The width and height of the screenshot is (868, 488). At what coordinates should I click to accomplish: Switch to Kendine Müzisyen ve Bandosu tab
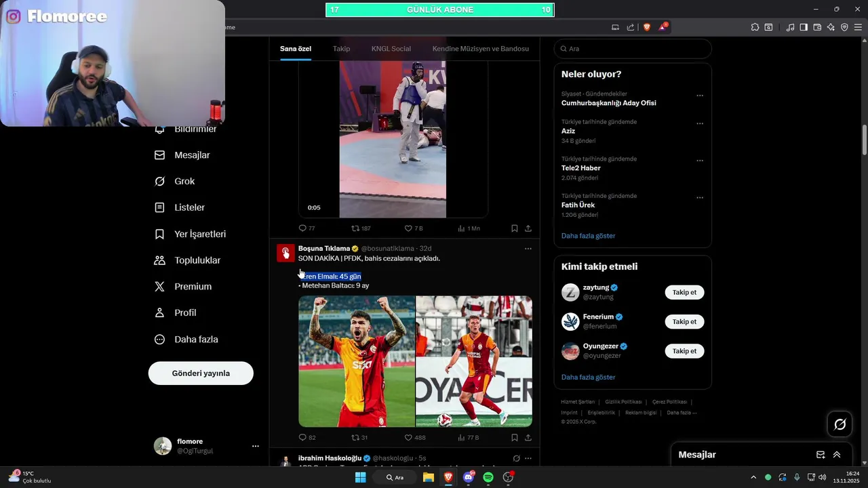[x=481, y=49]
